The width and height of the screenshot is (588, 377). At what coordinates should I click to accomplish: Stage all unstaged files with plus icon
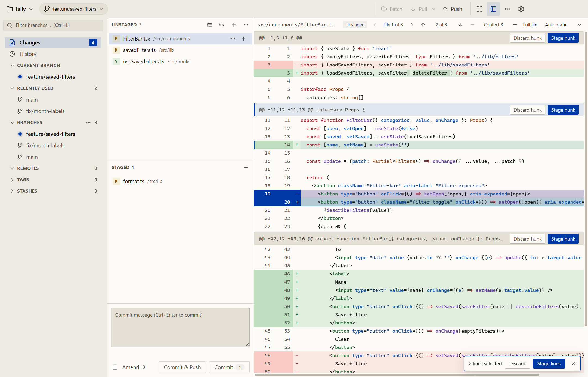pos(234,25)
